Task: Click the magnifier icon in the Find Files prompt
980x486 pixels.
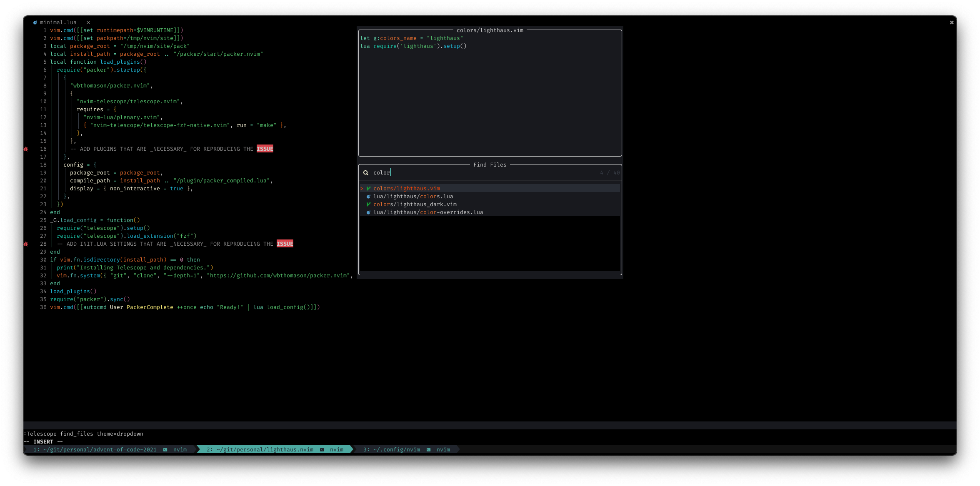Action: click(366, 172)
